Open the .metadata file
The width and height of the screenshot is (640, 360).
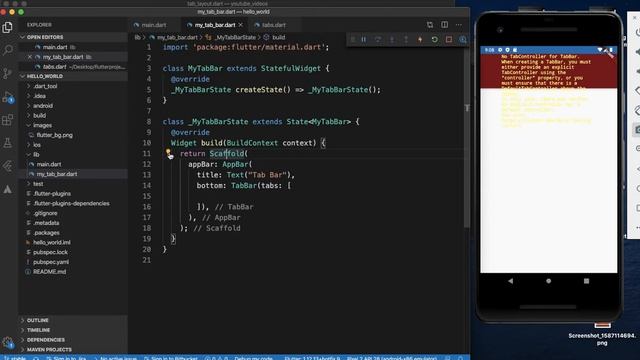(x=73, y=223)
